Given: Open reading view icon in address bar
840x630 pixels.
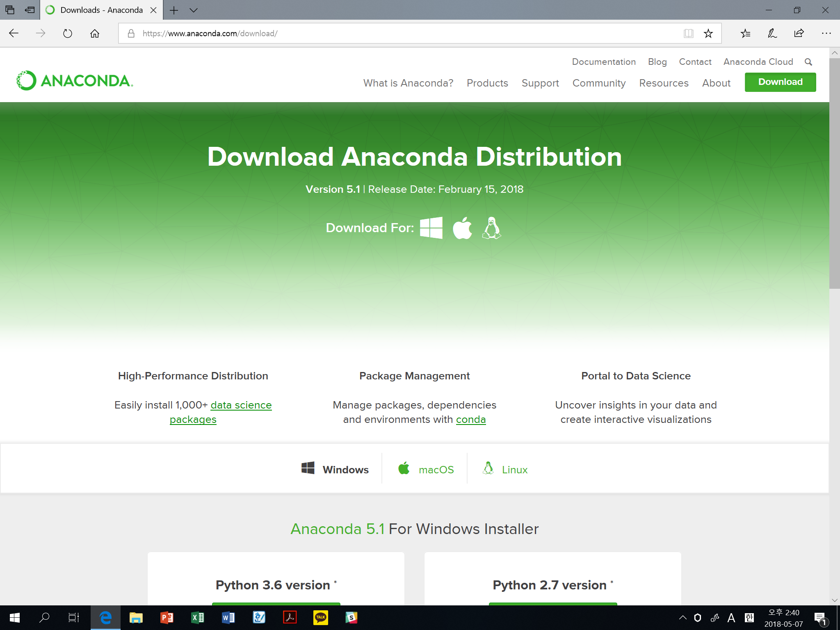Looking at the screenshot, I should click(x=689, y=33).
